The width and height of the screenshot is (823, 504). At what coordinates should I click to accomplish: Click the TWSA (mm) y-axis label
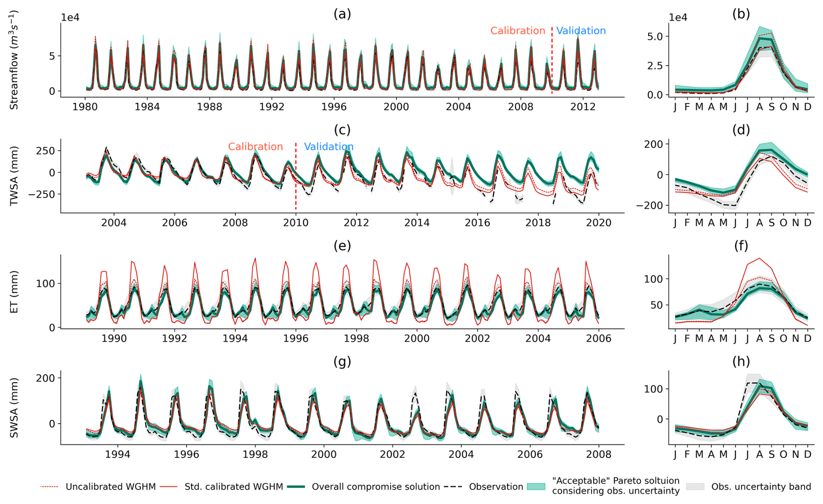14,176
